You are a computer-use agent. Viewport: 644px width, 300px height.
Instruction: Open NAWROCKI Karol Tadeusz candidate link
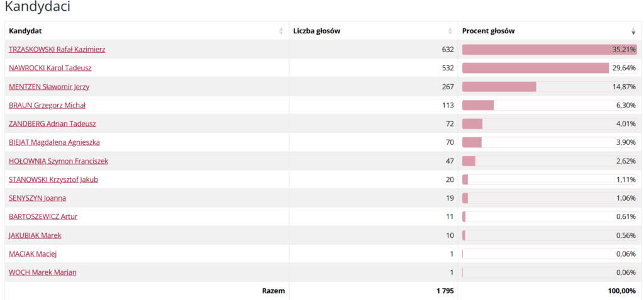[x=50, y=68]
